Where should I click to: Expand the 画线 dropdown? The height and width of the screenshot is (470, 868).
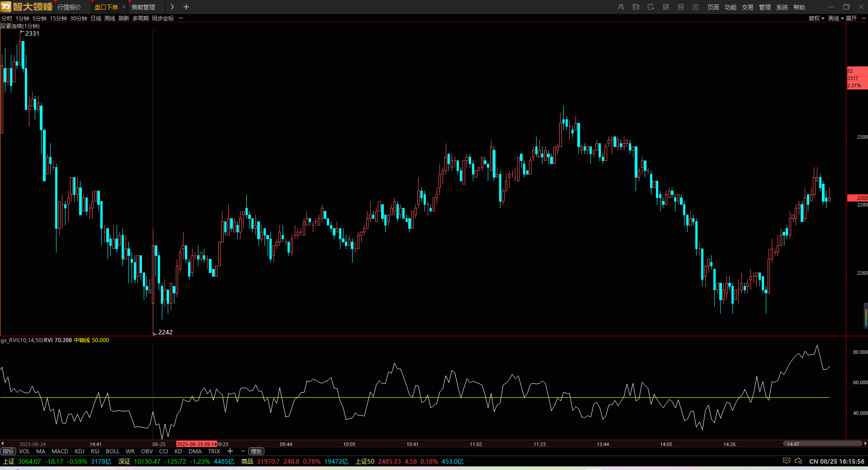click(x=836, y=18)
